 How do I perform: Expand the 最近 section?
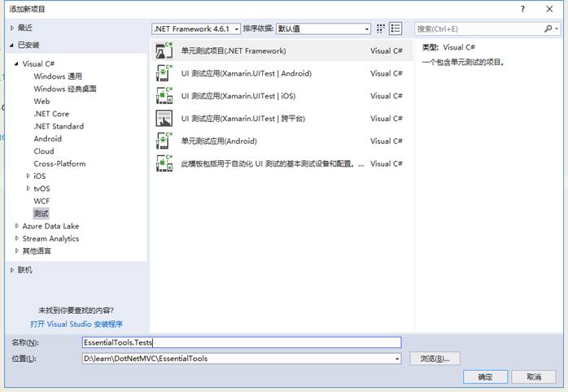[x=12, y=28]
